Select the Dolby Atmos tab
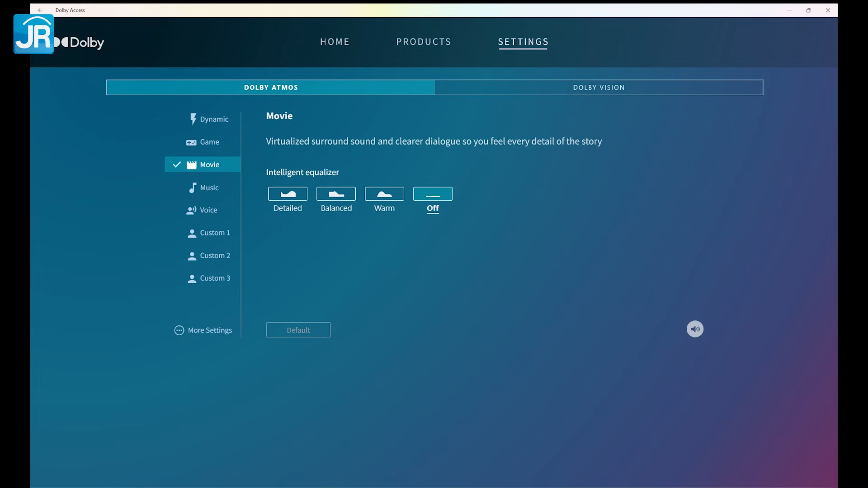The height and width of the screenshot is (488, 868). coord(271,88)
